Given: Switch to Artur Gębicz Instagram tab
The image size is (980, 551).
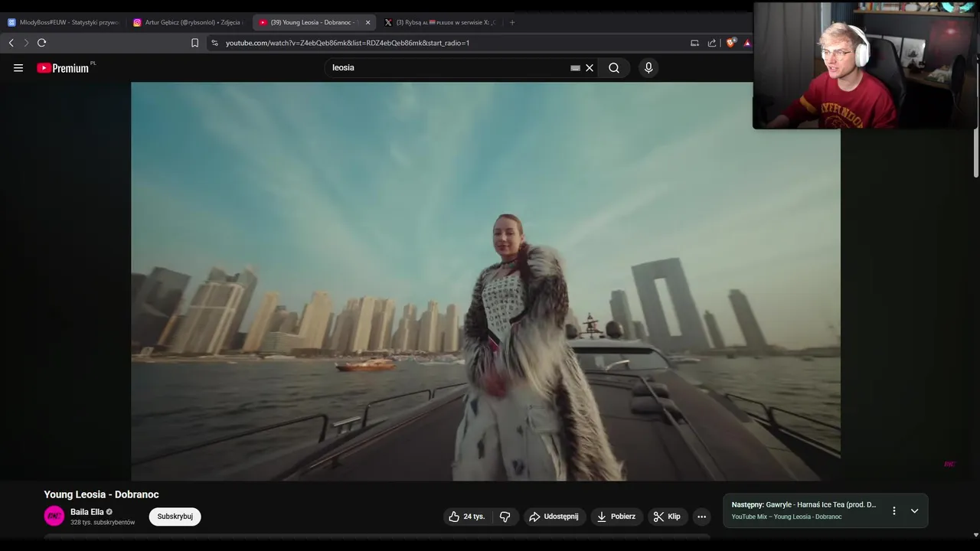Looking at the screenshot, I should click(188, 22).
